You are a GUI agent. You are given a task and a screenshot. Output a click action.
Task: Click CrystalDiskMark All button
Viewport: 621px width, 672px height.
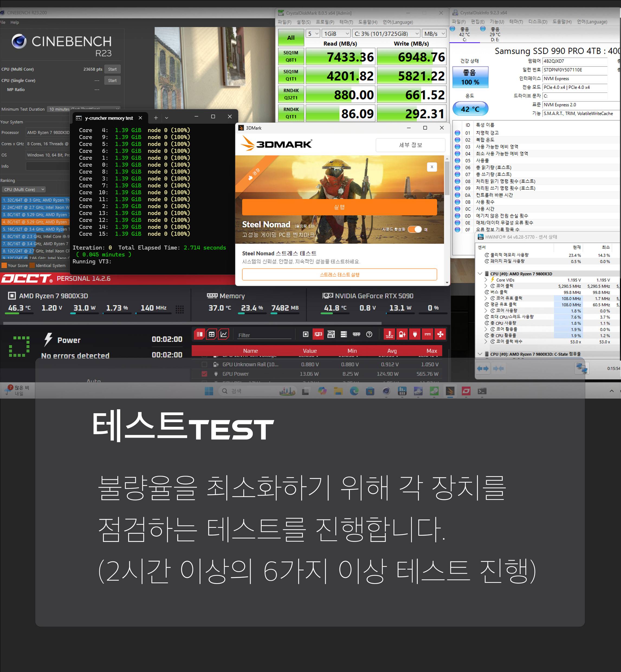click(x=291, y=38)
